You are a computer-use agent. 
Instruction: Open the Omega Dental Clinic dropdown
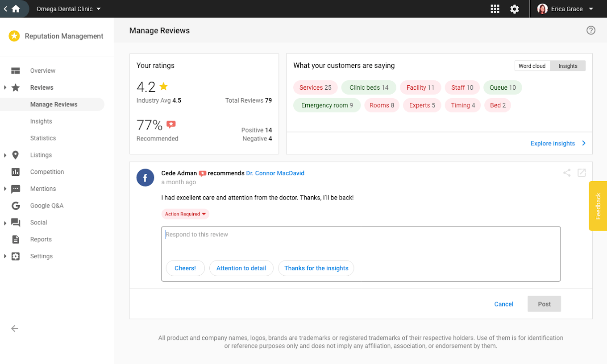tap(69, 9)
